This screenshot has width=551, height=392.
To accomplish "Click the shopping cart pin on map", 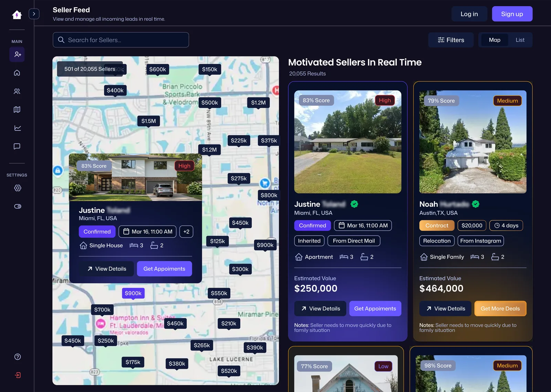I will tap(264, 183).
